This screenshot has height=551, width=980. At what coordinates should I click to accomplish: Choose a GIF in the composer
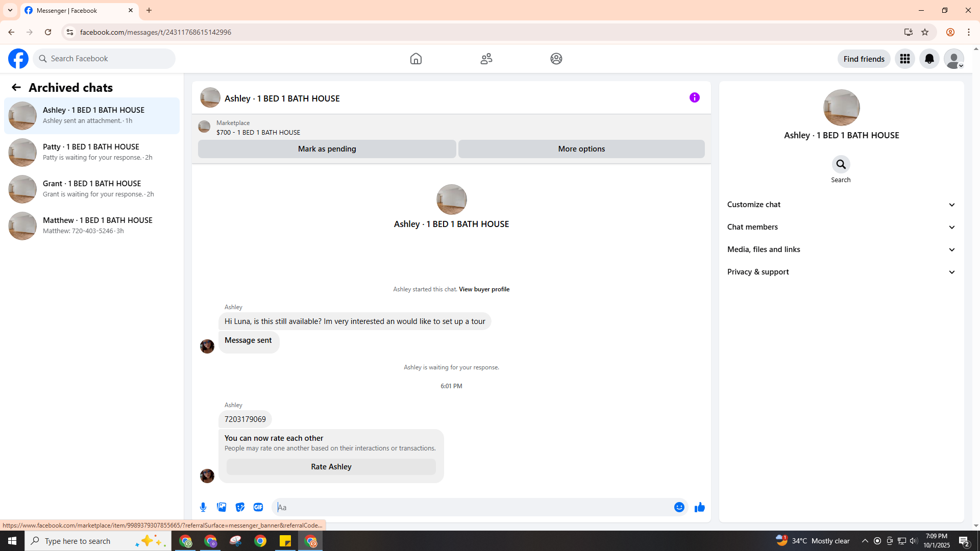point(258,507)
